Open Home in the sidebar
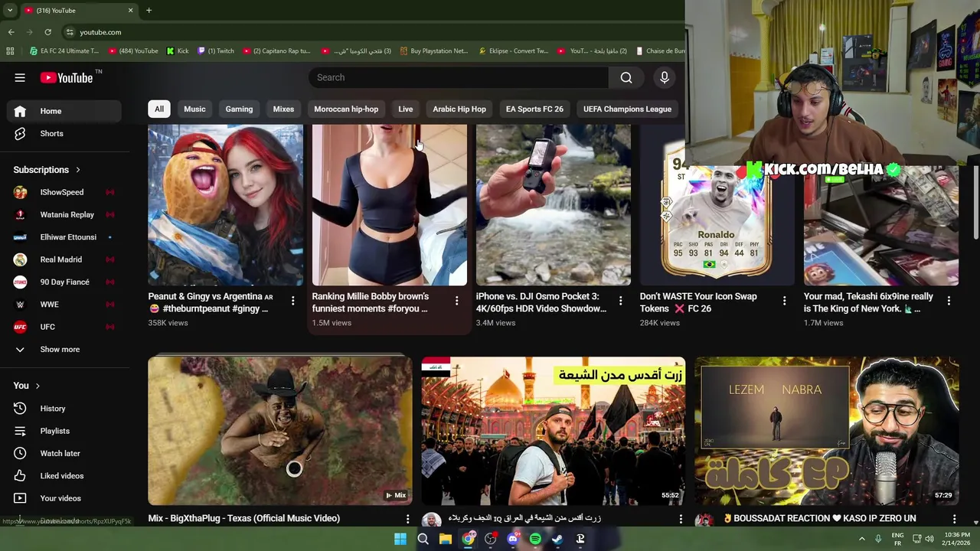980x551 pixels. 66,111
